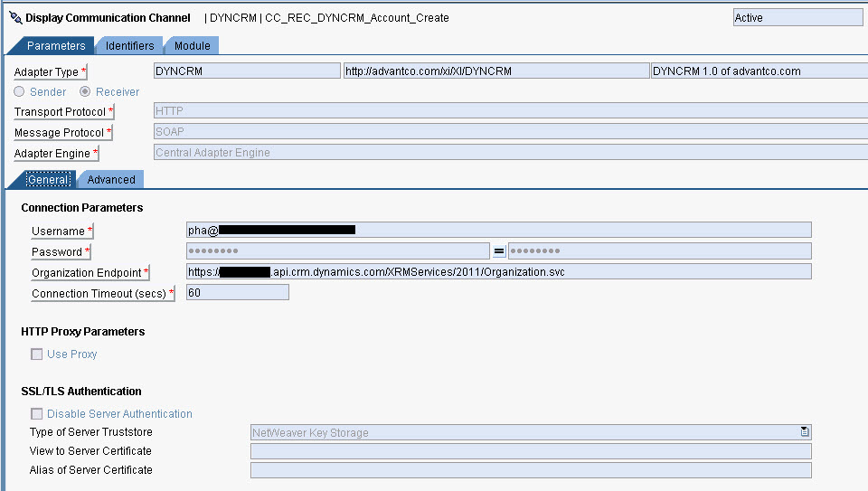Click the Type of Server Truststore label
Image resolution: width=868 pixels, height=491 pixels.
pos(90,431)
